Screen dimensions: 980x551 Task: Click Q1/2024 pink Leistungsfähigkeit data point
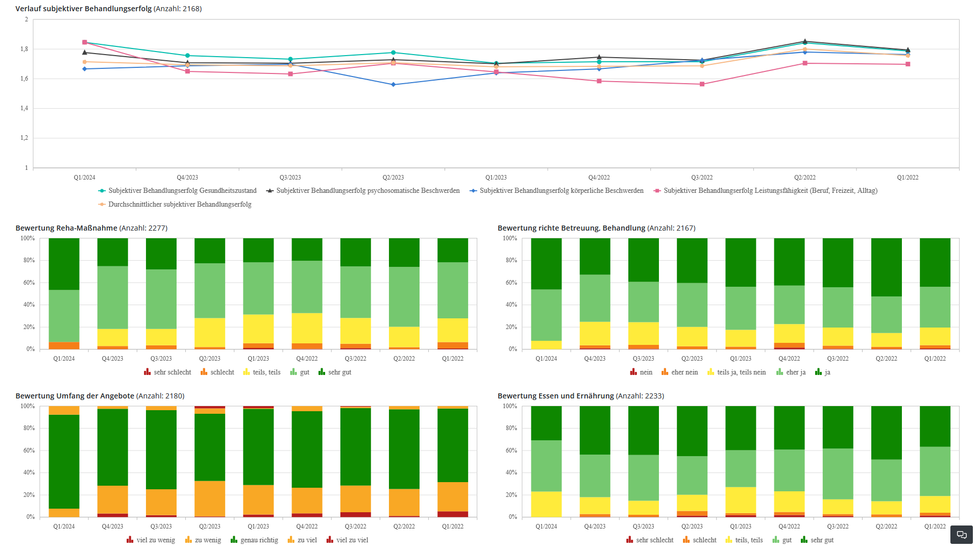(x=85, y=42)
